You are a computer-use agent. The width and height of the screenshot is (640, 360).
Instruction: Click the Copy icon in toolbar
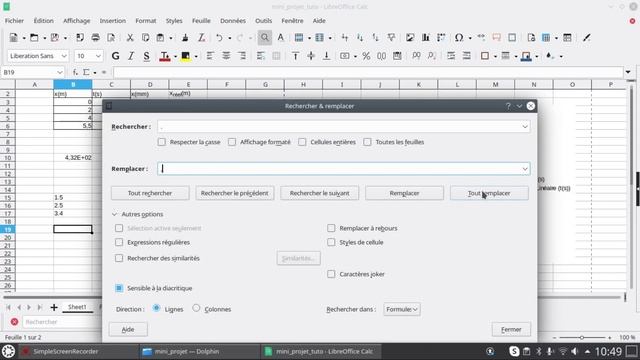coord(145,38)
